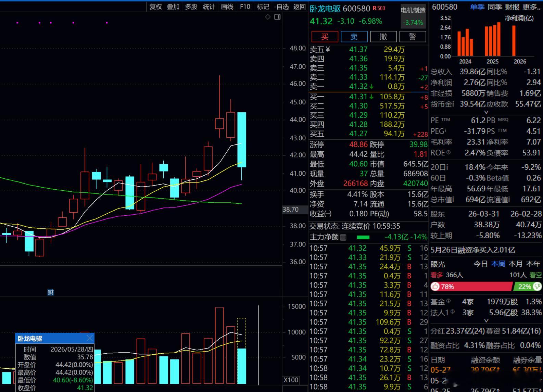The width and height of the screenshot is (543, 392).
Task: Click the thumbs-up bullish vote icon
Action: tap(435, 286)
